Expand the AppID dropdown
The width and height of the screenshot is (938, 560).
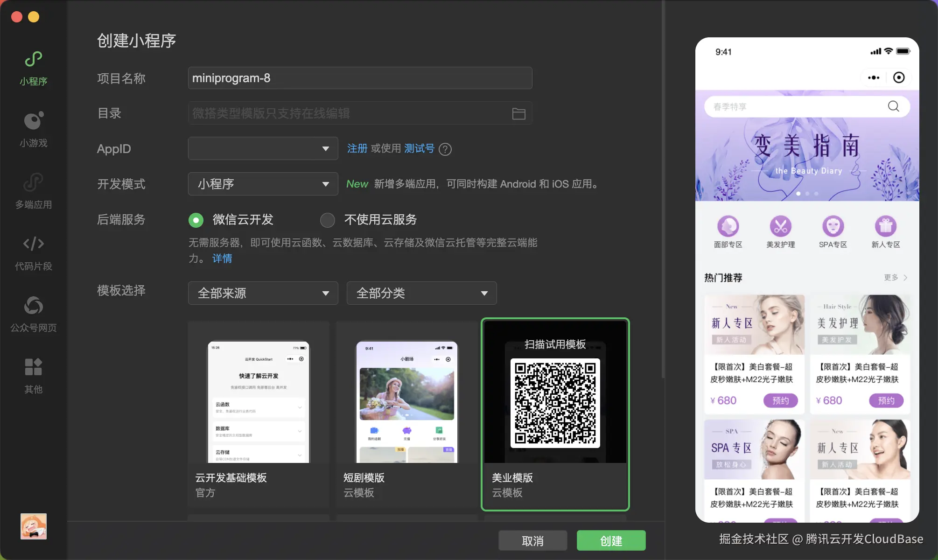[263, 149]
